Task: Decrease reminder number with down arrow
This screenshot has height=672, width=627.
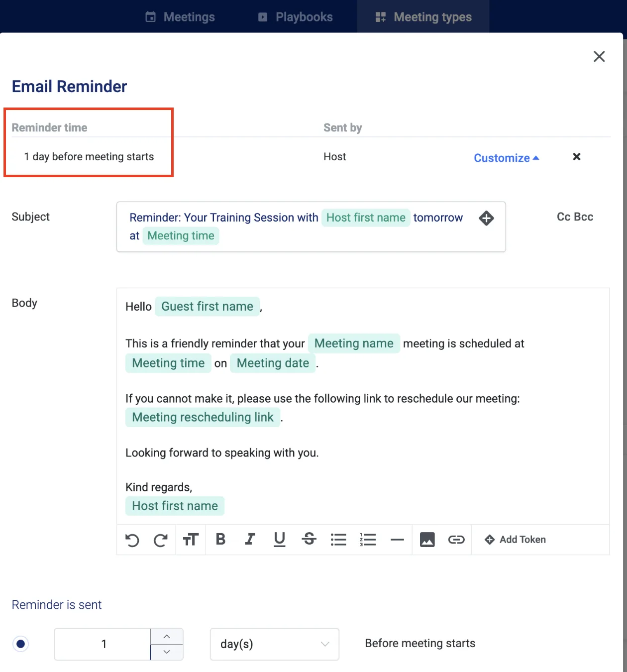Action: click(167, 652)
